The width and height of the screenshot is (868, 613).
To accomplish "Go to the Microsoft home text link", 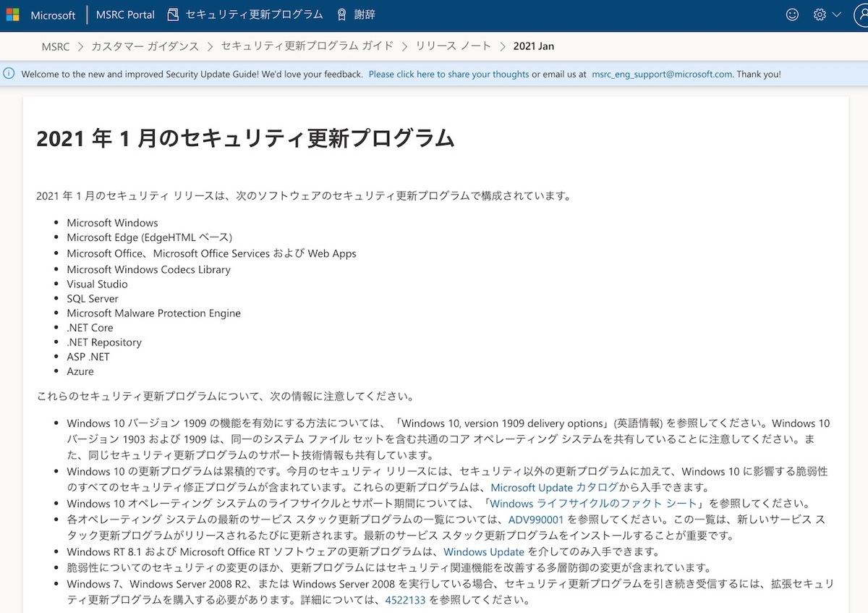I will 53,14.
